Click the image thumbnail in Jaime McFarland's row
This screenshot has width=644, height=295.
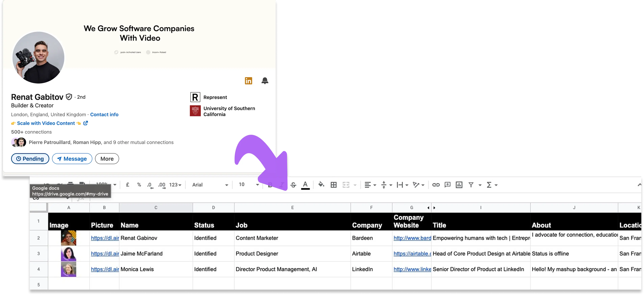(x=68, y=253)
